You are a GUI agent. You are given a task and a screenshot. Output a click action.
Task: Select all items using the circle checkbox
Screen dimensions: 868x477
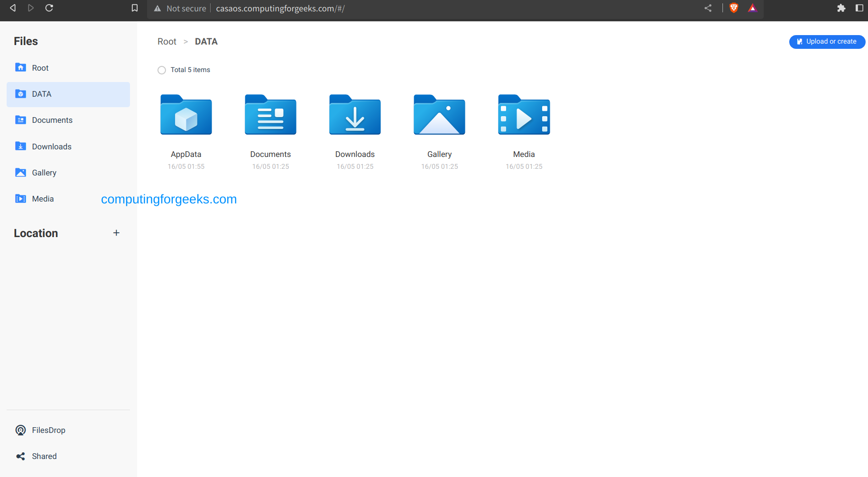pyautogui.click(x=161, y=70)
